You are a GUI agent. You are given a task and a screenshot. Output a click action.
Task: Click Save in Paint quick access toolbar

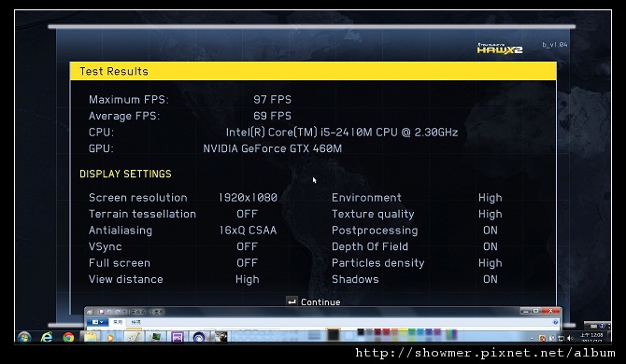point(102,312)
